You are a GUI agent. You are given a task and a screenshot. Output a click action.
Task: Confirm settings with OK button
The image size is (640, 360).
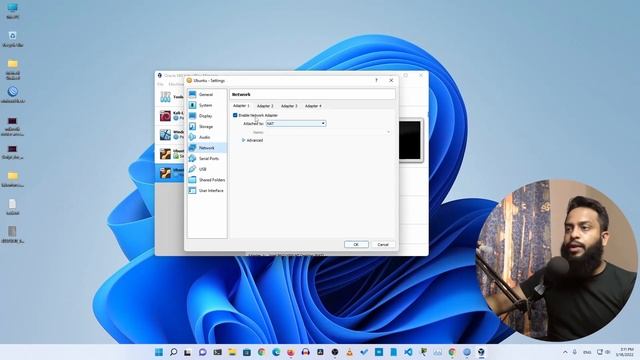[x=356, y=244]
